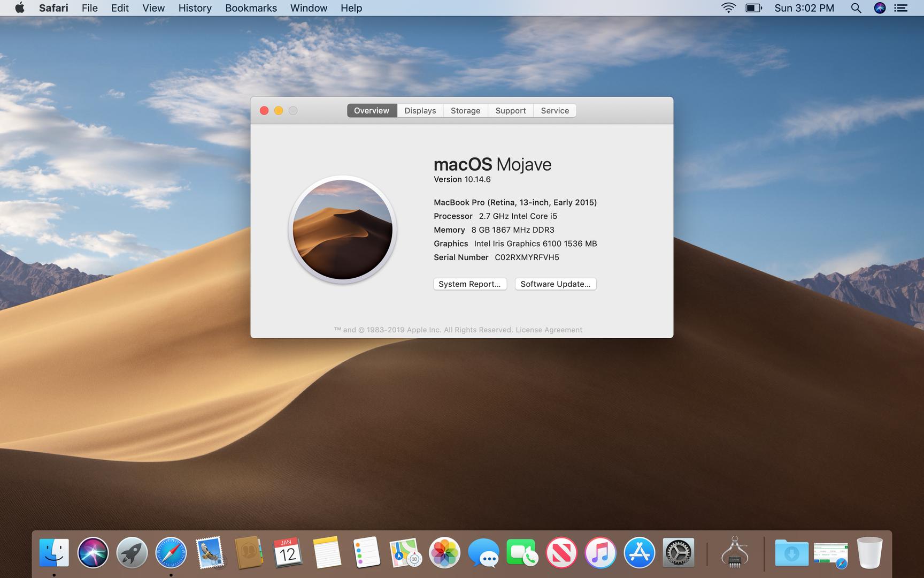Open Reminders app in Dock

(x=366, y=553)
